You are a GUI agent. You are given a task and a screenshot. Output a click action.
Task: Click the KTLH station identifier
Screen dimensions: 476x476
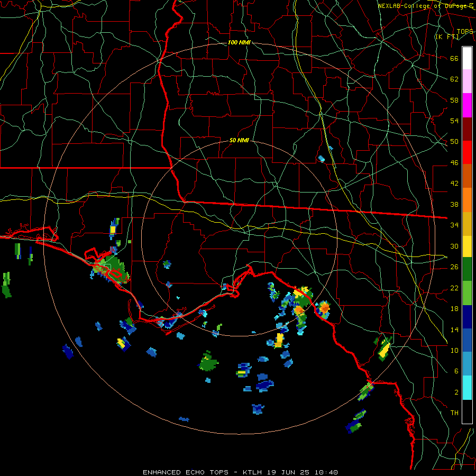click(x=253, y=472)
